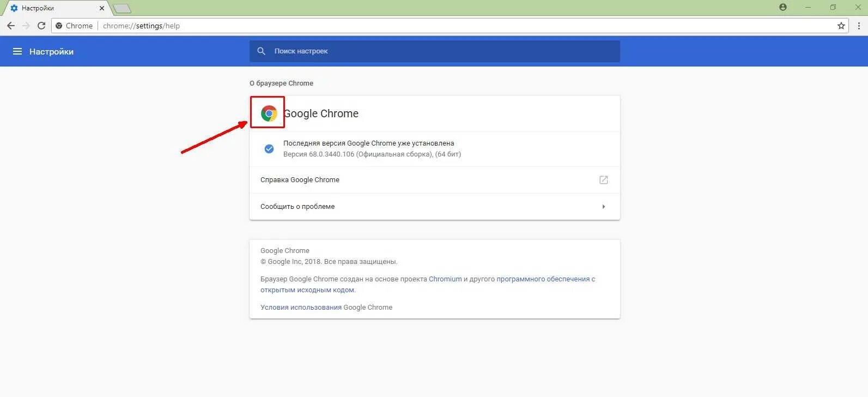Open the user profile icon in title bar
Image resolution: width=868 pixels, height=397 pixels.
click(783, 7)
